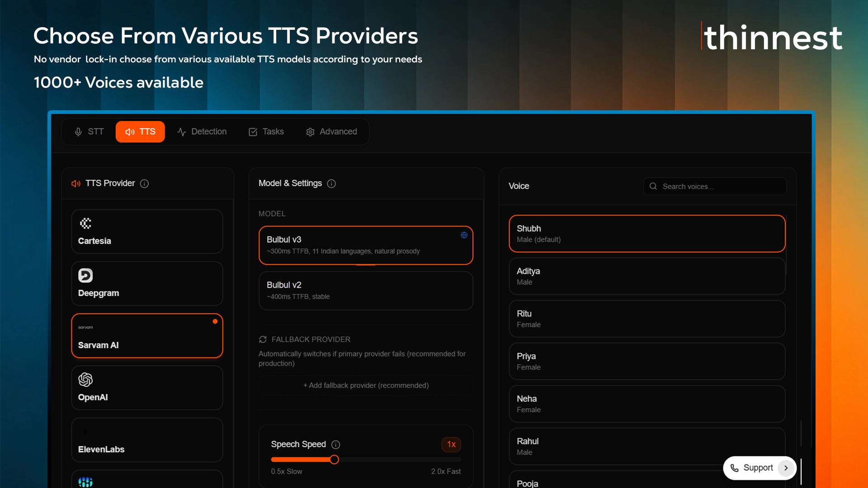Click the TTS Provider speaker icon
Screen dimensions: 868x488
click(x=76, y=183)
